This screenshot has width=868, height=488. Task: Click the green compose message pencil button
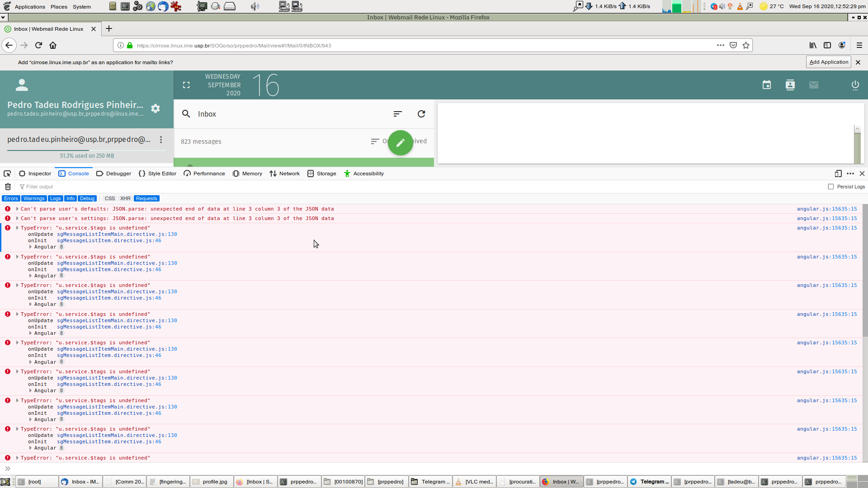(x=400, y=143)
